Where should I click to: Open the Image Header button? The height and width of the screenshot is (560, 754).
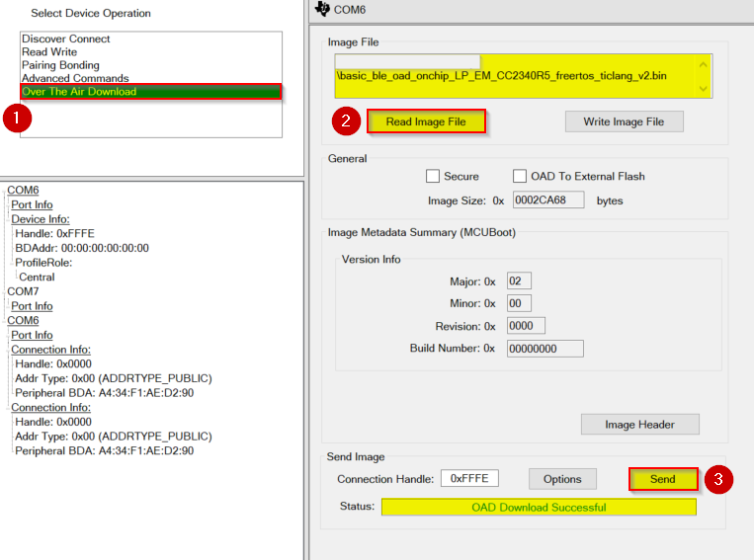[639, 425]
